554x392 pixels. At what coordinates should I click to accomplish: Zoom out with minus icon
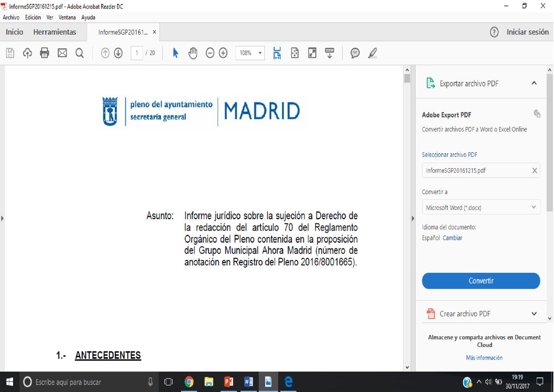click(x=210, y=53)
